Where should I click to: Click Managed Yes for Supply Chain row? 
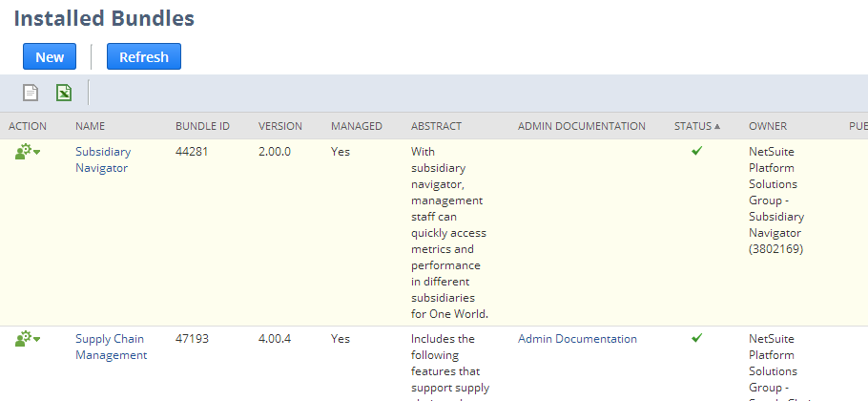(341, 338)
